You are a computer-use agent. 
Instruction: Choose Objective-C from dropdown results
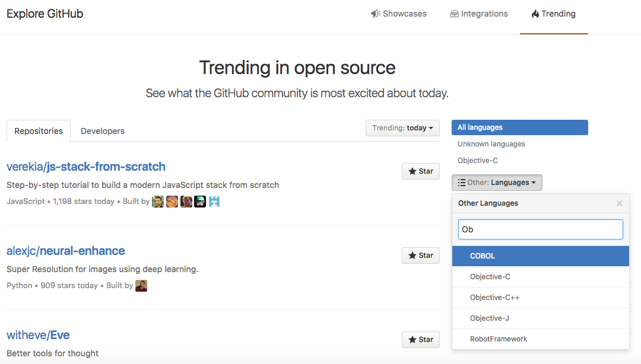(541, 277)
